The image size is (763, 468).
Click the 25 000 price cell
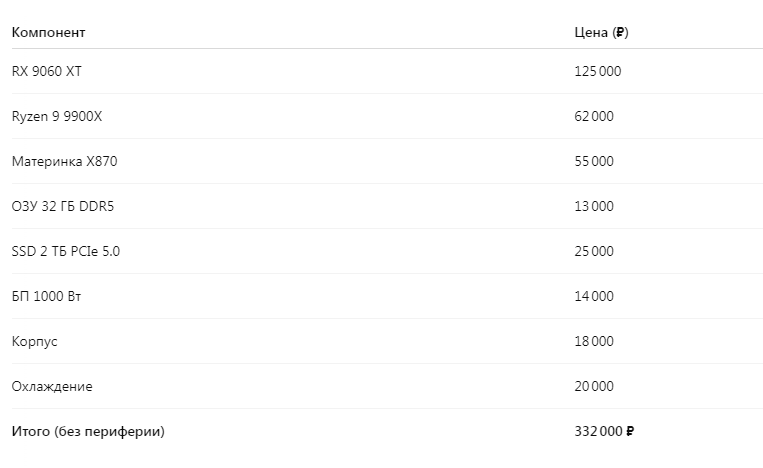point(594,251)
